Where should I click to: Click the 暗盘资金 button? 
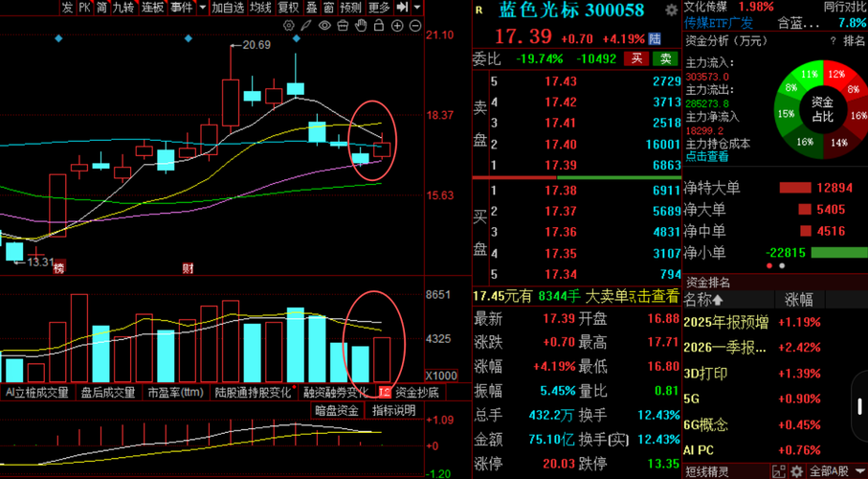337,411
